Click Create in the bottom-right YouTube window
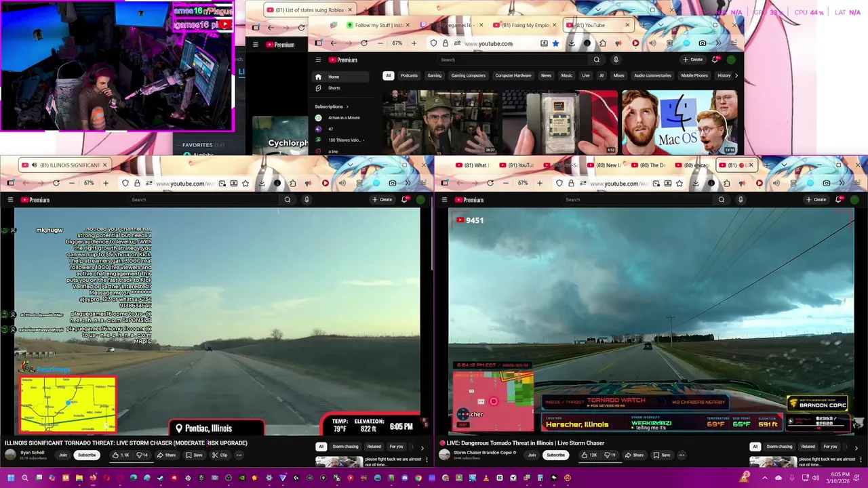Screen dimensions: 868x488 point(816,200)
